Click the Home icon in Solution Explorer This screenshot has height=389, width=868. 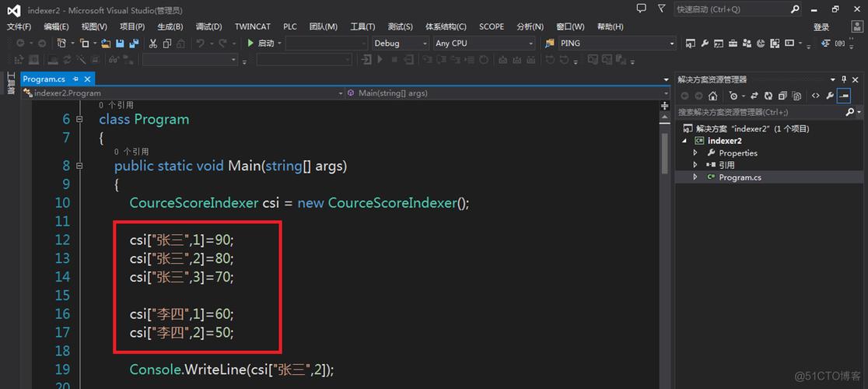click(713, 96)
